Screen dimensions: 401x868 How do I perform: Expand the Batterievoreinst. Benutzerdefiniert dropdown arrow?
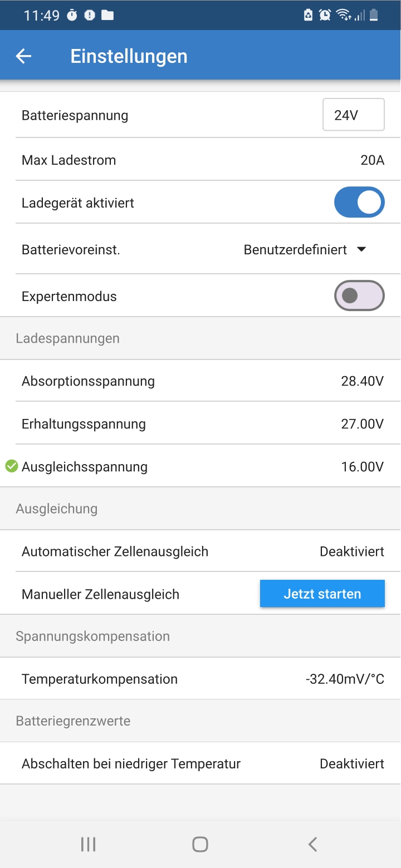pos(361,250)
